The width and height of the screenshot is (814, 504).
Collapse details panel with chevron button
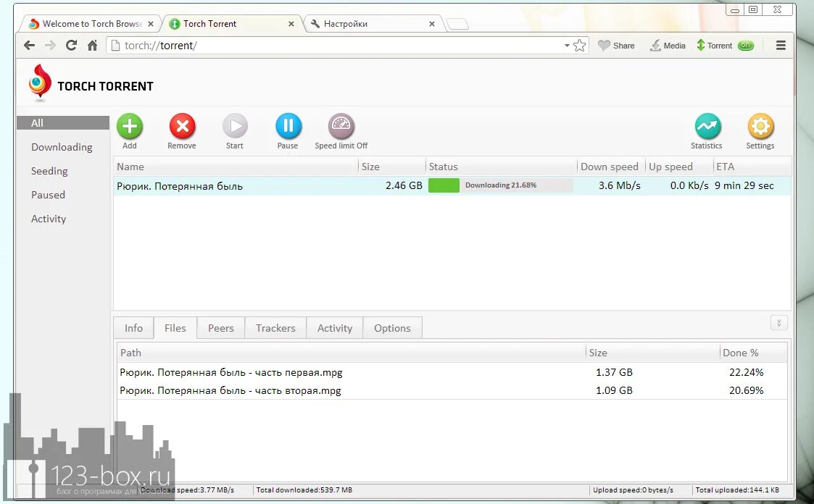pos(778,323)
